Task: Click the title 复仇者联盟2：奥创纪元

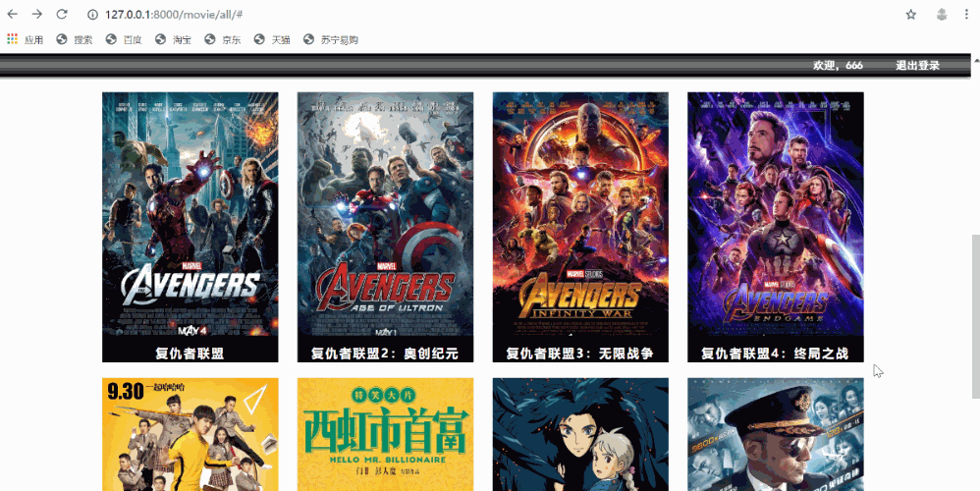Action: click(385, 353)
